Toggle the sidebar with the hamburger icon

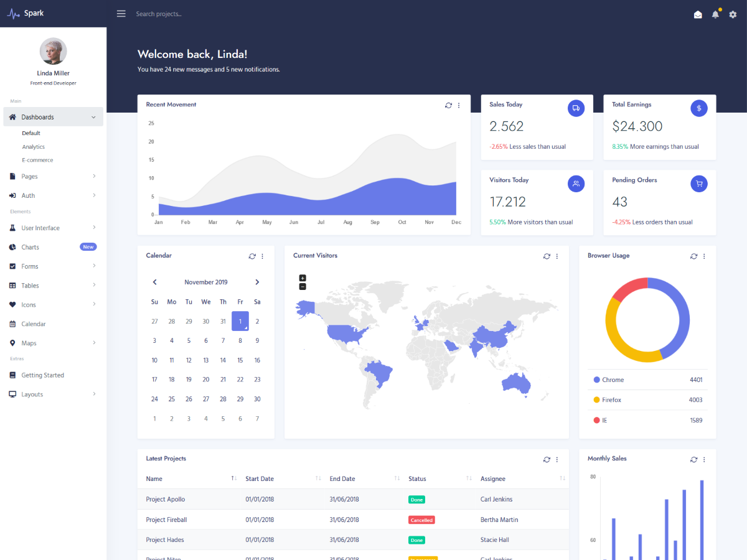pyautogui.click(x=121, y=13)
